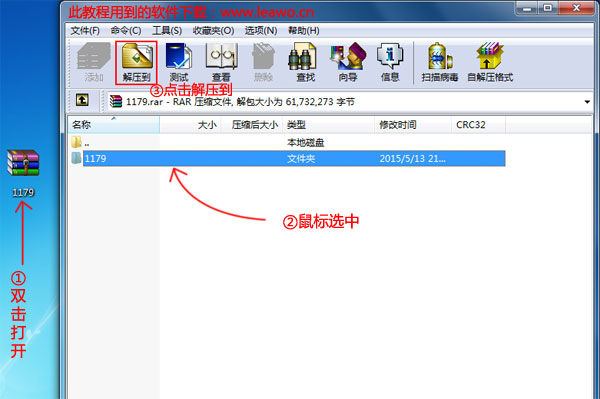The image size is (600, 399).
Task: Open the Favorites (收藏夹) menu
Action: 214,31
